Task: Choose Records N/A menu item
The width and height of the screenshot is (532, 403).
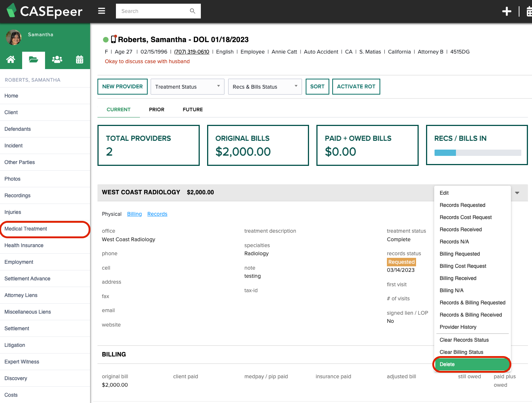Action: 473,242
